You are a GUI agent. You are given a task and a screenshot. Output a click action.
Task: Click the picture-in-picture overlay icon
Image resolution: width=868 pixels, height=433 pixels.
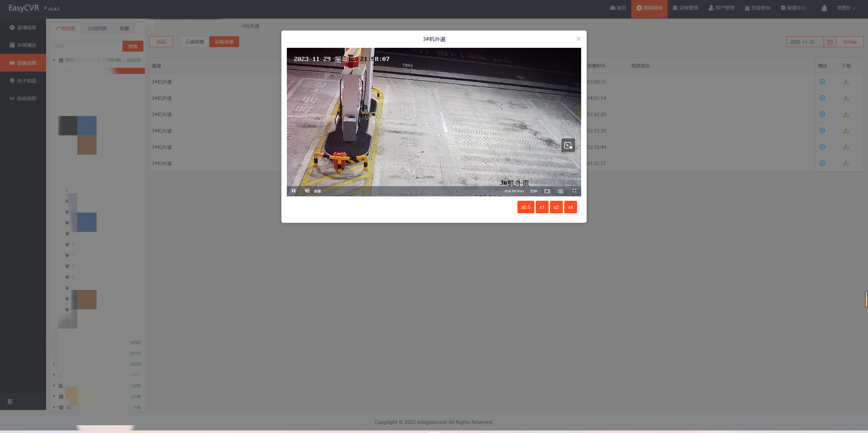[x=568, y=145]
